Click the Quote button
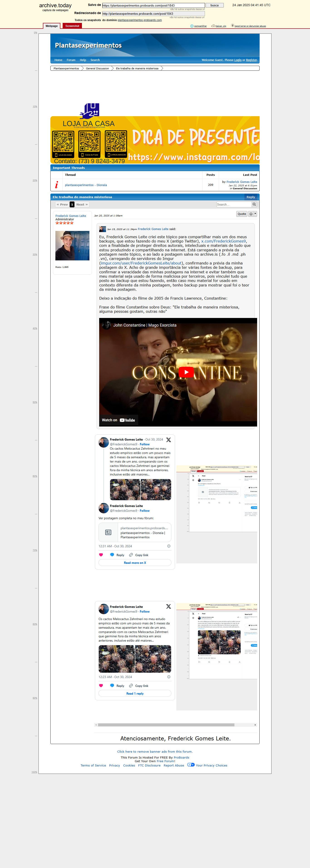 (242, 214)
